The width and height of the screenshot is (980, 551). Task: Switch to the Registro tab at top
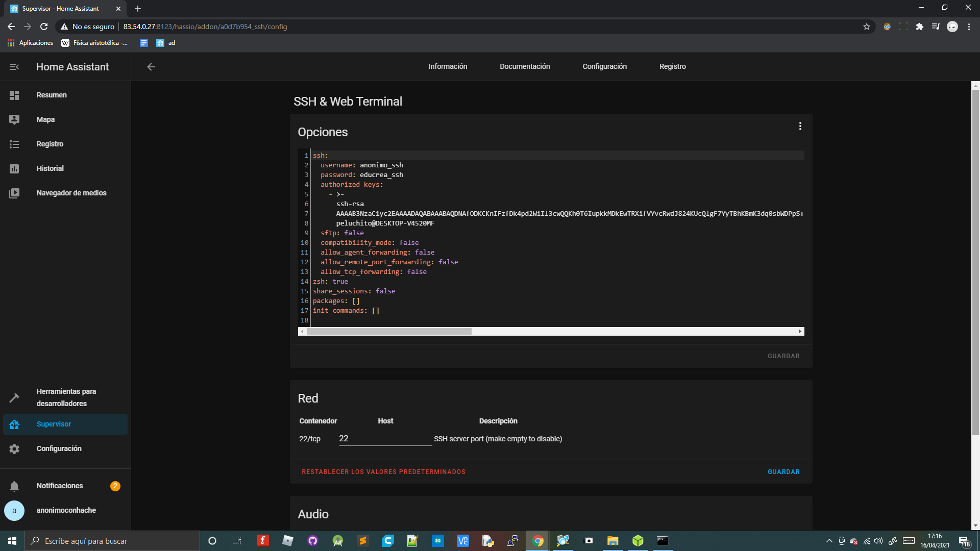click(672, 67)
